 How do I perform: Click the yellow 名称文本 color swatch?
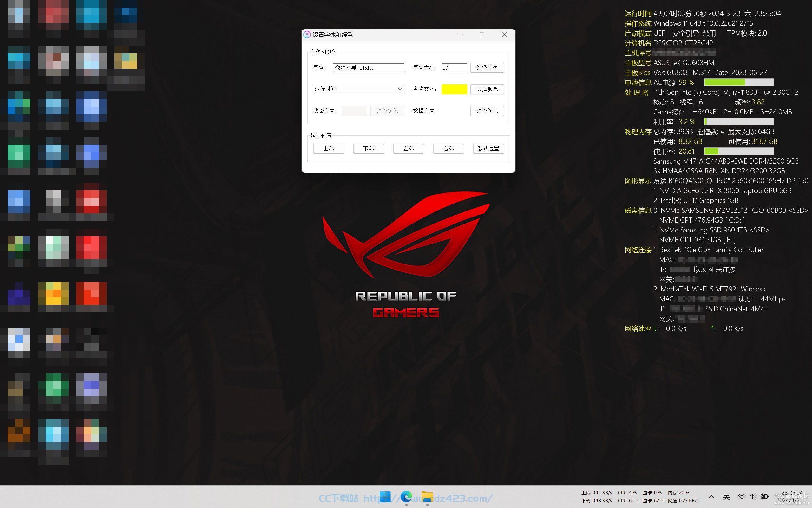[454, 89]
